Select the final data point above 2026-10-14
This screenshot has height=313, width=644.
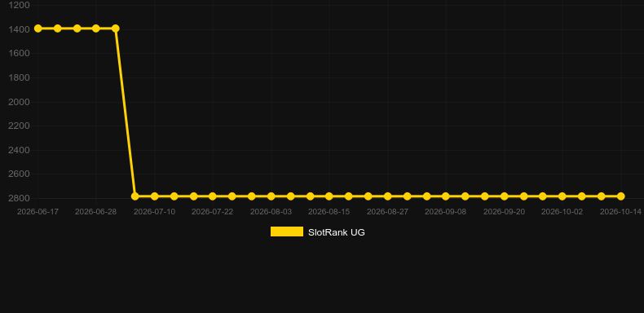tap(620, 196)
